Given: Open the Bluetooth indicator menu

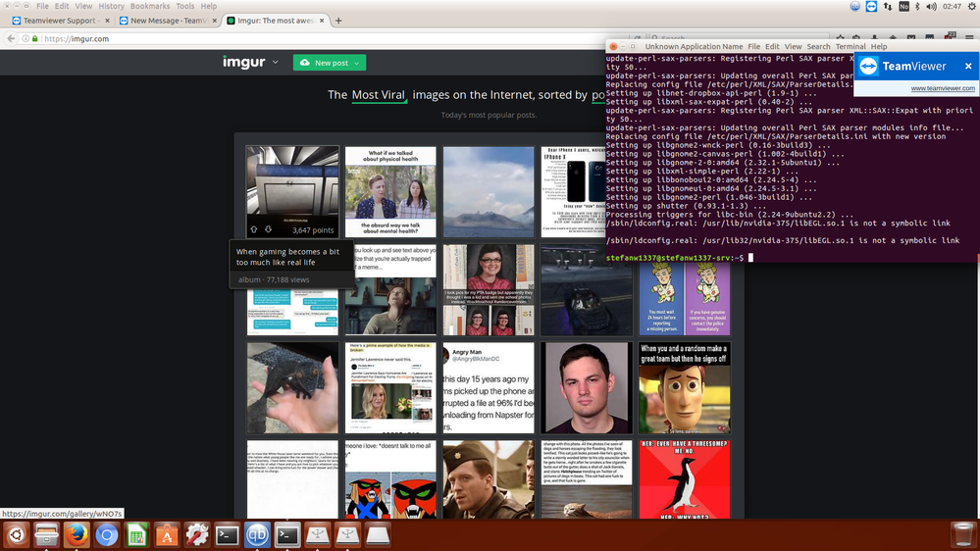Looking at the screenshot, I should (917, 6).
